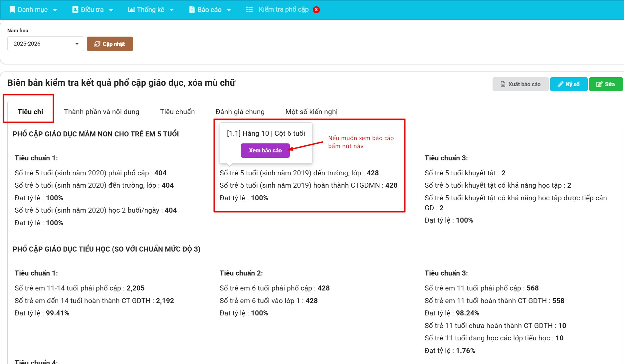
Task: Click the bookmark icon beside Danh mục
Action: [12, 10]
